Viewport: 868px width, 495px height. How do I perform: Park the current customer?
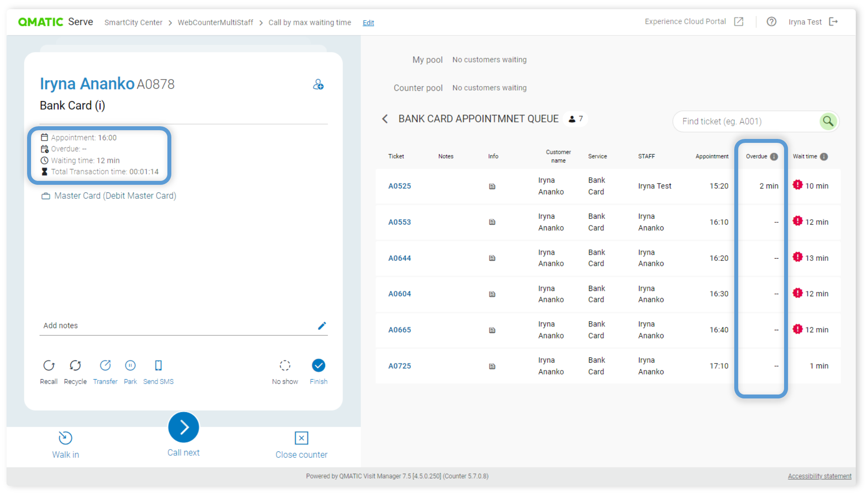(x=130, y=365)
